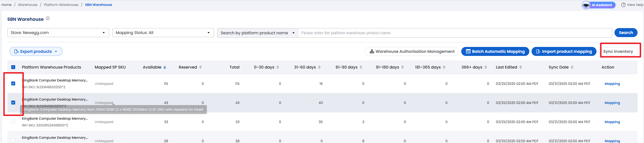This screenshot has height=143, width=644.
Task: Click the Action column header
Action: pos(608,67)
